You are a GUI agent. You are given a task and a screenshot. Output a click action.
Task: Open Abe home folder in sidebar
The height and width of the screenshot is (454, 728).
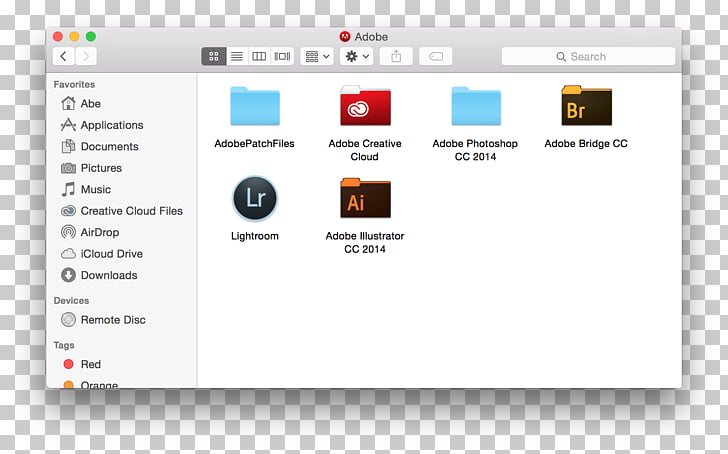tap(122, 104)
